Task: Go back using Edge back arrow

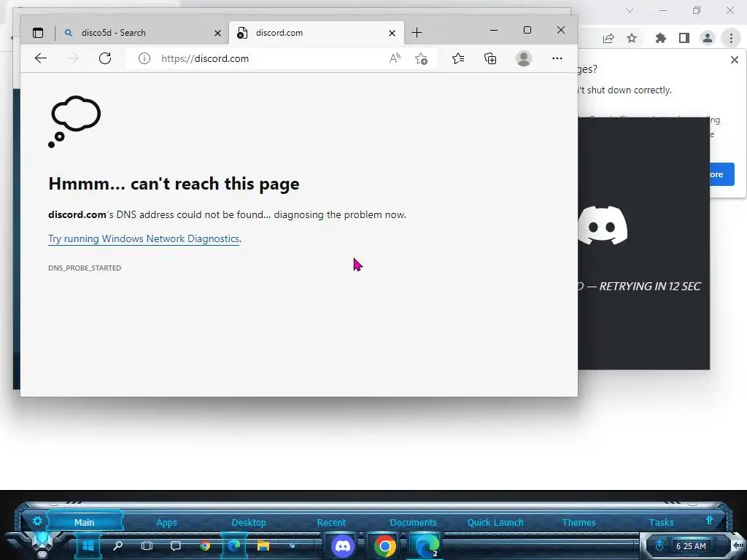Action: pos(41,58)
